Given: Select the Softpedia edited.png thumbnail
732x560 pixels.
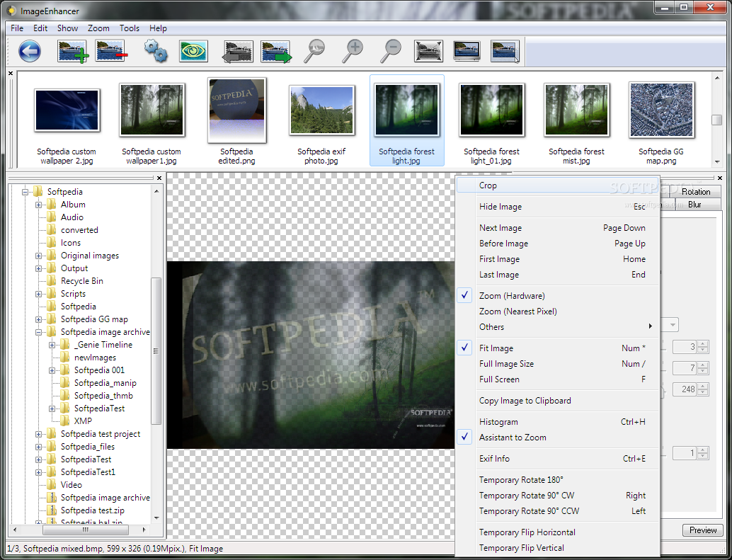Looking at the screenshot, I should coord(236,120).
